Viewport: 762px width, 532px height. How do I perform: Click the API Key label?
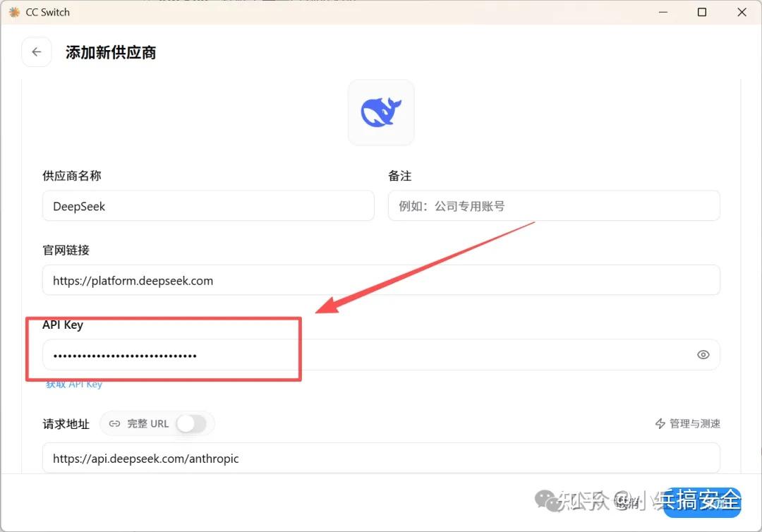63,325
